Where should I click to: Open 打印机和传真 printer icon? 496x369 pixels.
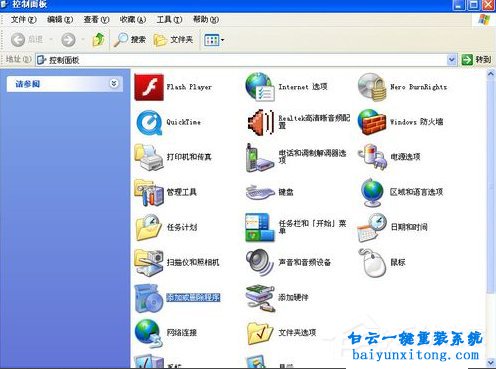(x=149, y=157)
